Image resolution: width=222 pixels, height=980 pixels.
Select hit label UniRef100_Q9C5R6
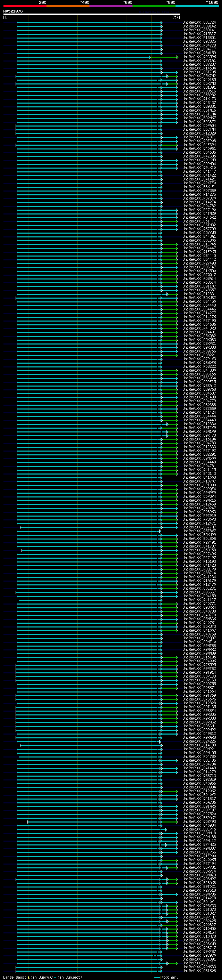click(199, 57)
